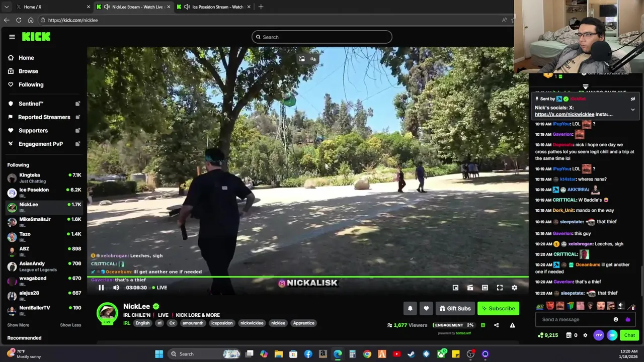Open Tazo channel in Following list
This screenshot has width=644, height=362.
click(x=44, y=236)
